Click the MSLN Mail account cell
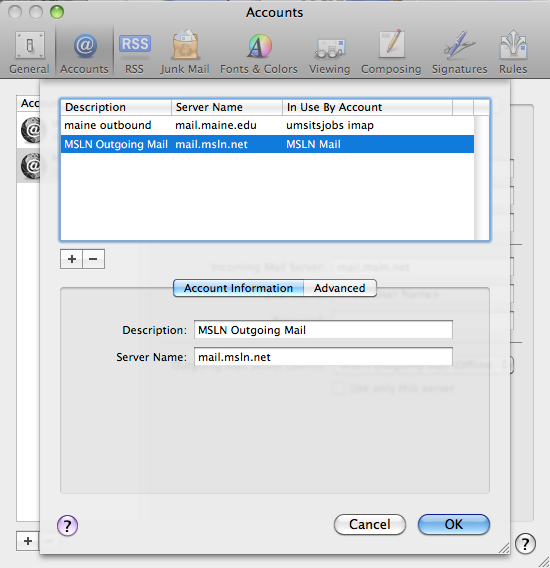 click(x=313, y=144)
